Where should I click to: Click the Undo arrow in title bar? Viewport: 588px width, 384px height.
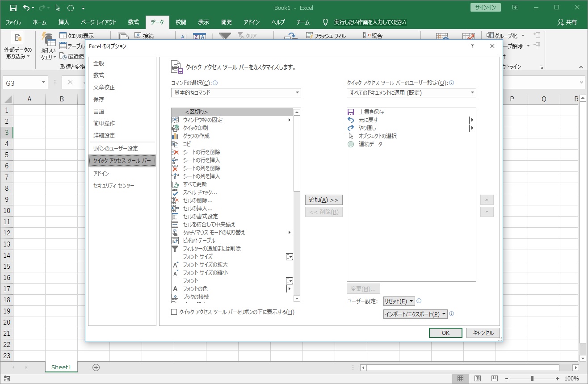click(26, 8)
